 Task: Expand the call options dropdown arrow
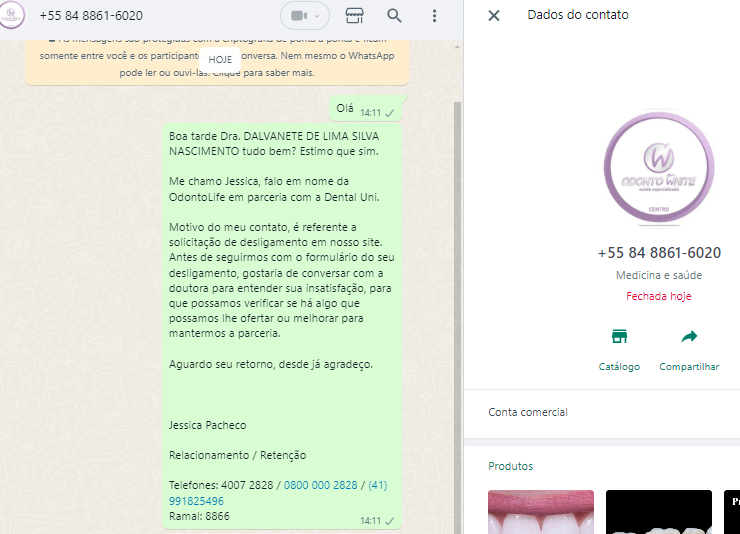click(x=317, y=16)
